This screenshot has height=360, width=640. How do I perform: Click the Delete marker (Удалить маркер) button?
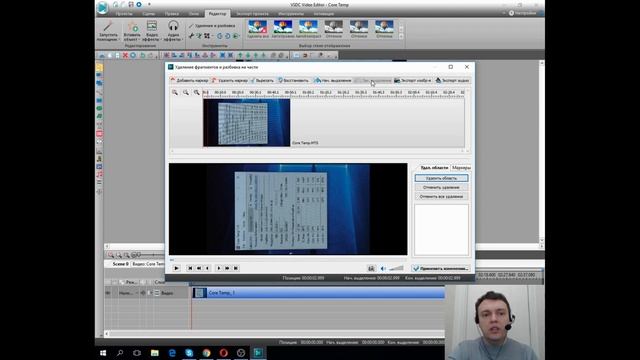[230, 80]
